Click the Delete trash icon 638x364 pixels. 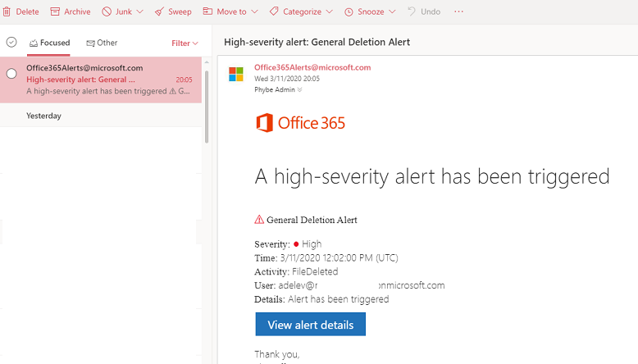pos(7,11)
